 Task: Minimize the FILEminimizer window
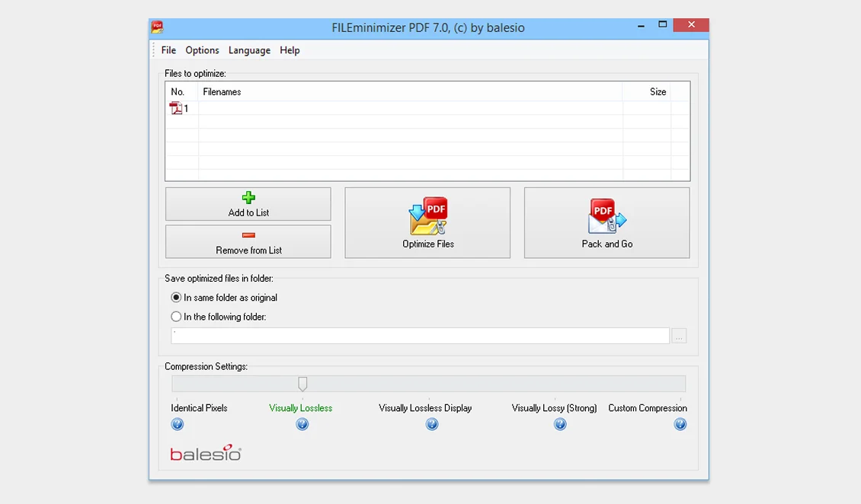(641, 25)
